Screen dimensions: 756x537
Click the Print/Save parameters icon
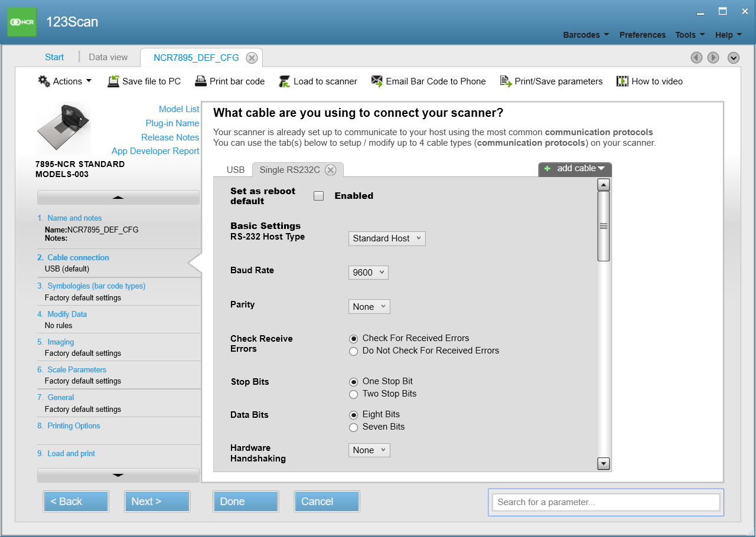pyautogui.click(x=506, y=81)
